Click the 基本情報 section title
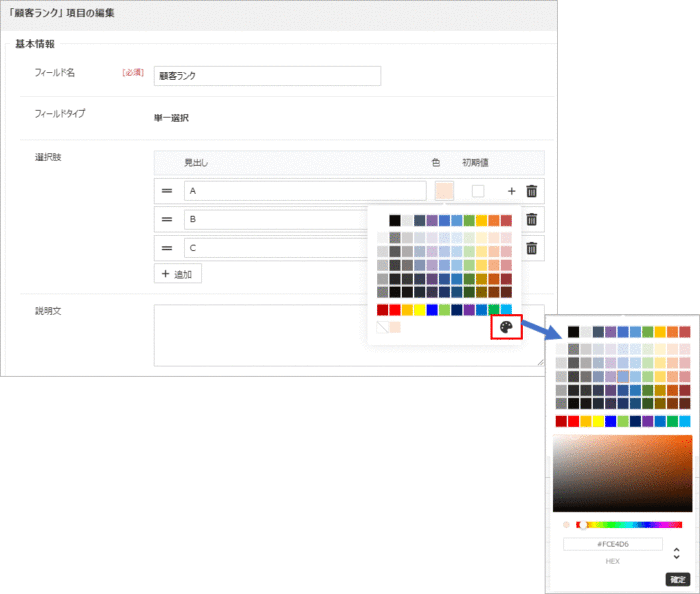Image resolution: width=700 pixels, height=594 pixels. pyautogui.click(x=35, y=44)
